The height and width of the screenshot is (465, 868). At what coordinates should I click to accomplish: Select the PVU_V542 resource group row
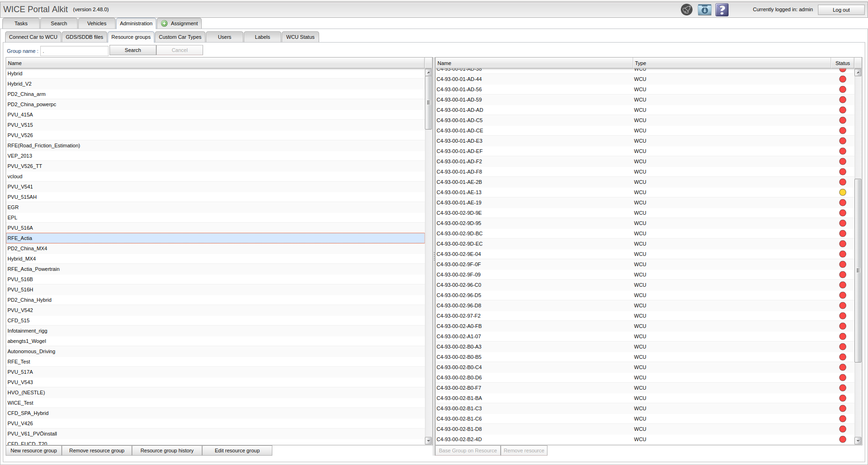20,310
